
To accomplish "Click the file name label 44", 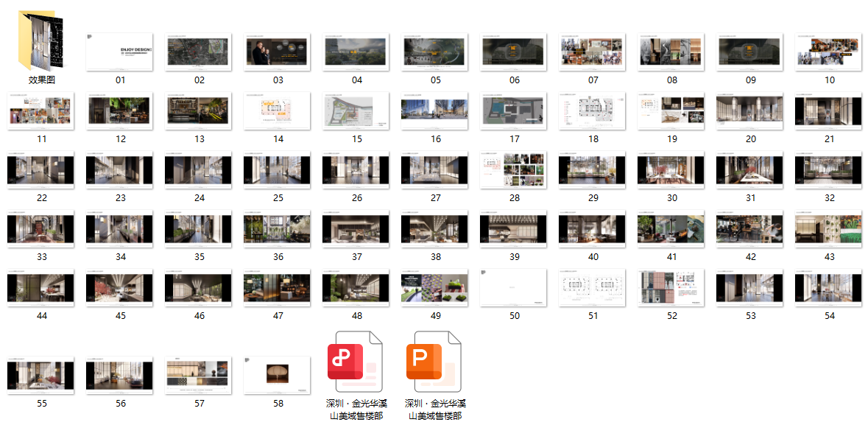I will 41,316.
